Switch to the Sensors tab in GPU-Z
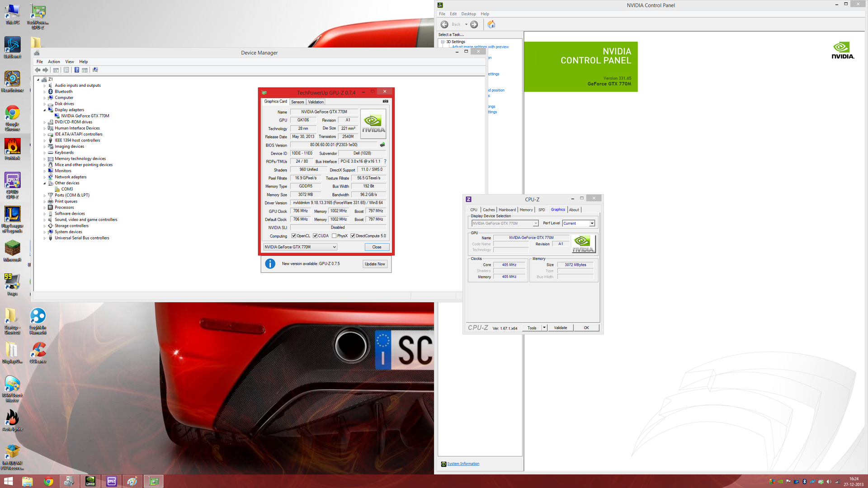Viewport: 868px width, 488px height. (297, 102)
